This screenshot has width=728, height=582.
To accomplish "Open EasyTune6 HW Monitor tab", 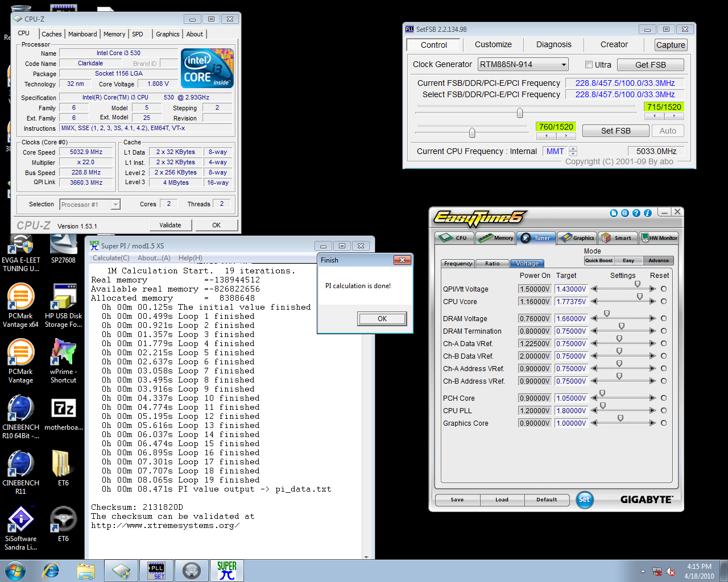I will coord(659,238).
